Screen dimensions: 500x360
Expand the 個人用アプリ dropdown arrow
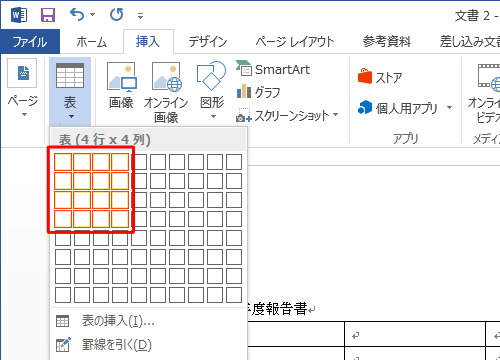click(x=450, y=108)
